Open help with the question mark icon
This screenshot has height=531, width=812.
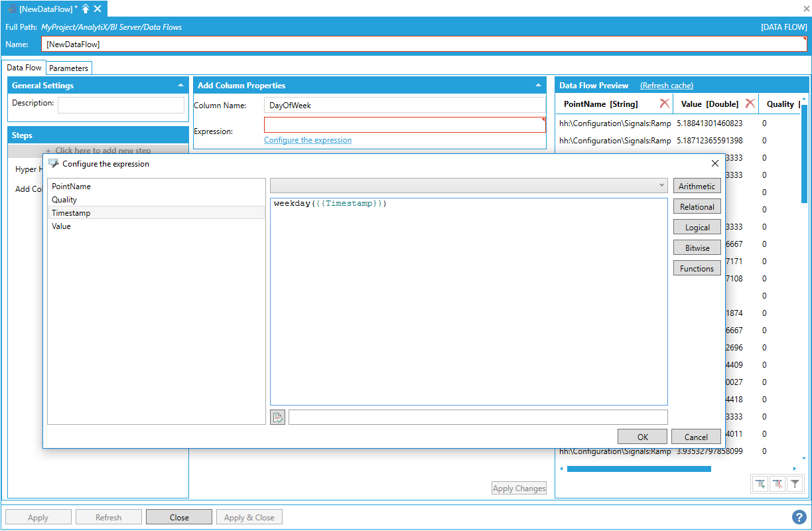click(799, 517)
